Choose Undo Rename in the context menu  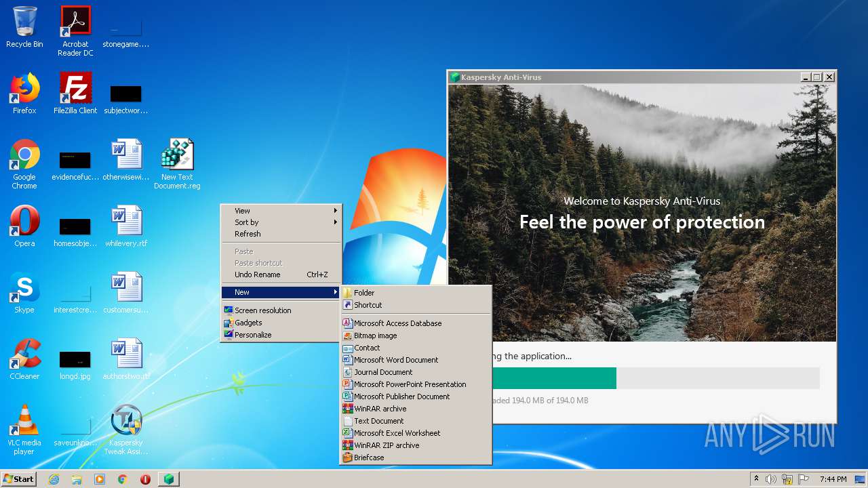(x=281, y=274)
